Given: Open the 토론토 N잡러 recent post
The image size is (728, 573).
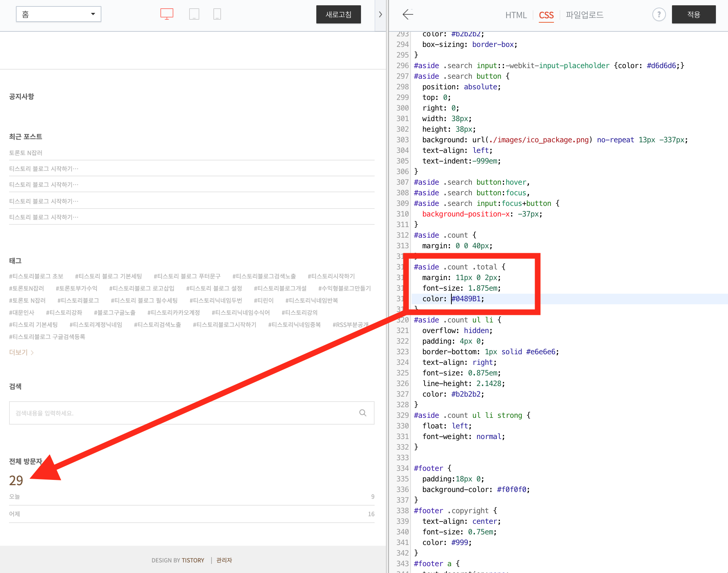Looking at the screenshot, I should (x=26, y=153).
